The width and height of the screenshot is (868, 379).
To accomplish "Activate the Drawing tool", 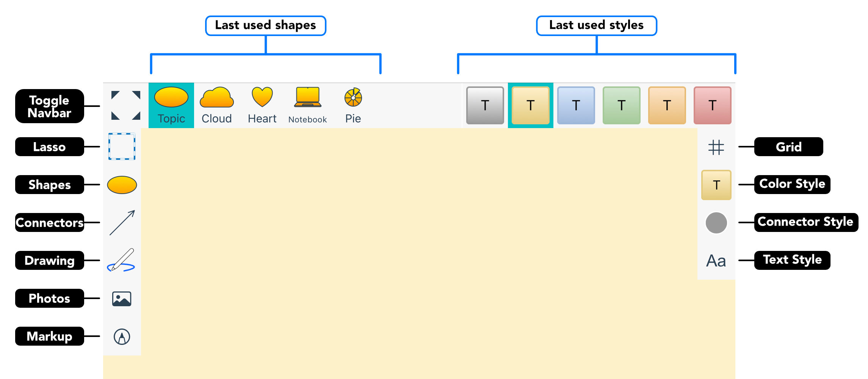I will 122,260.
